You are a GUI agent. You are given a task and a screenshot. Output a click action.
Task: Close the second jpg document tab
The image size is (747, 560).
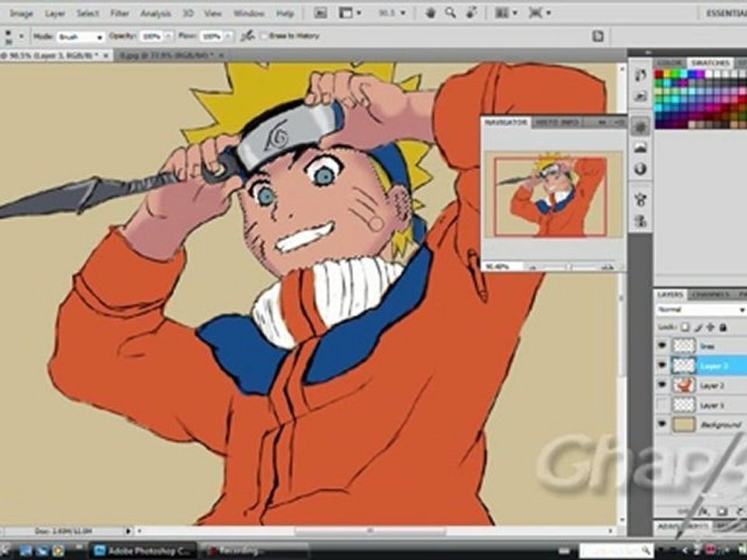click(221, 56)
